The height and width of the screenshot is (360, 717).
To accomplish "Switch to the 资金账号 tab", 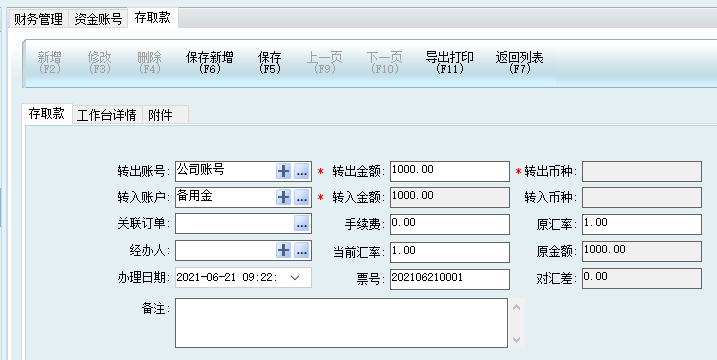I will 98,19.
